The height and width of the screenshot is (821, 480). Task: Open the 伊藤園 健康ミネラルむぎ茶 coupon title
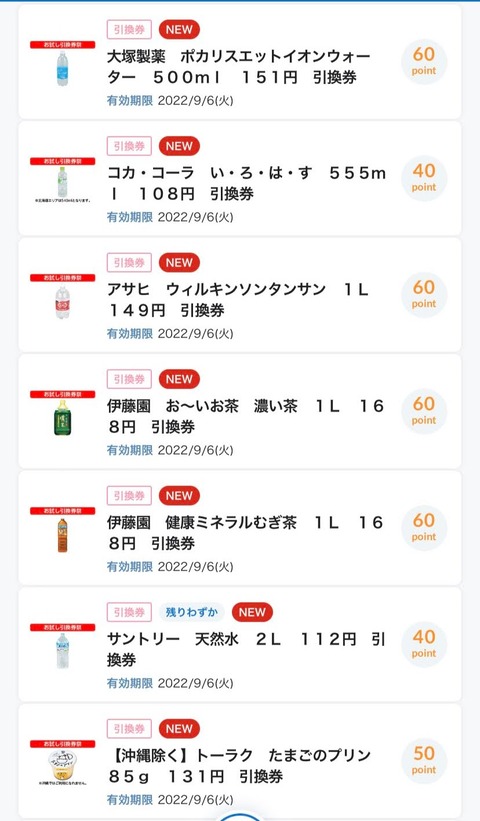pyautogui.click(x=245, y=532)
